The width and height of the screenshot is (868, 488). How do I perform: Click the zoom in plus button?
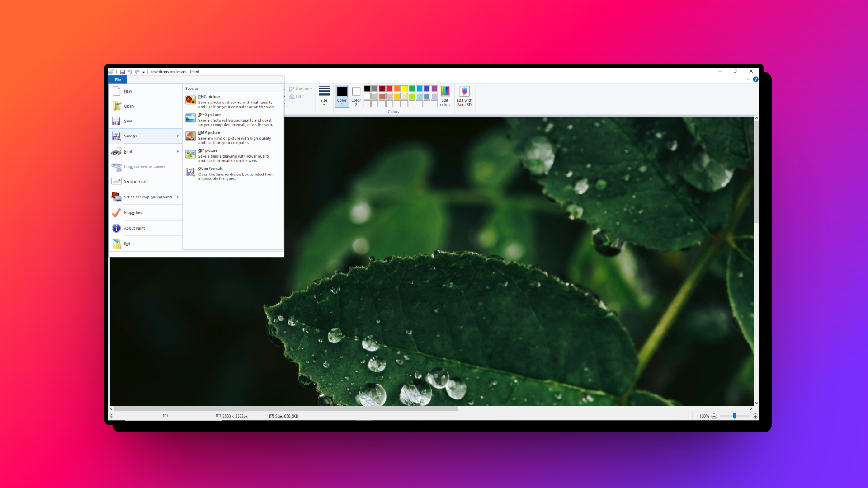point(755,416)
